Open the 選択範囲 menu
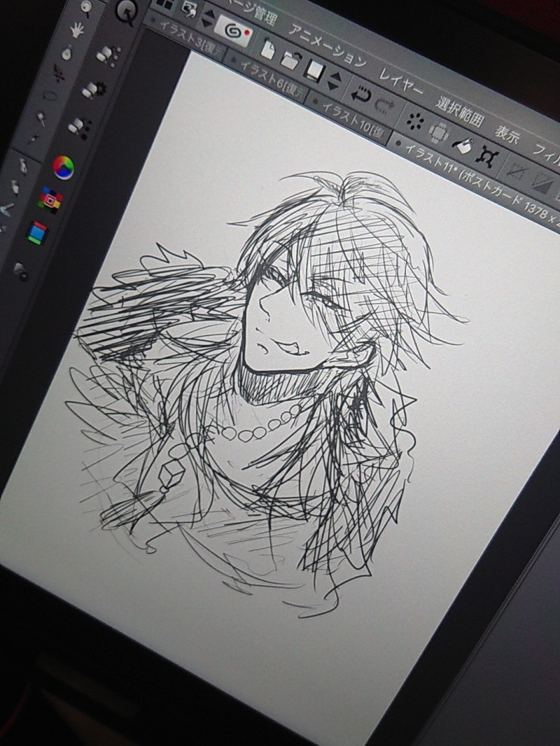 (x=460, y=111)
